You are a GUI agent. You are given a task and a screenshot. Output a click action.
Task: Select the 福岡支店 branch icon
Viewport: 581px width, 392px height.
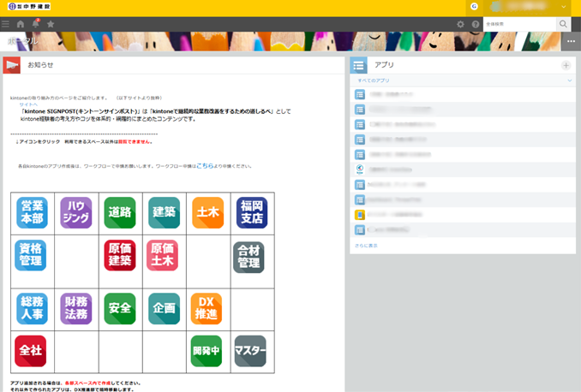click(252, 213)
